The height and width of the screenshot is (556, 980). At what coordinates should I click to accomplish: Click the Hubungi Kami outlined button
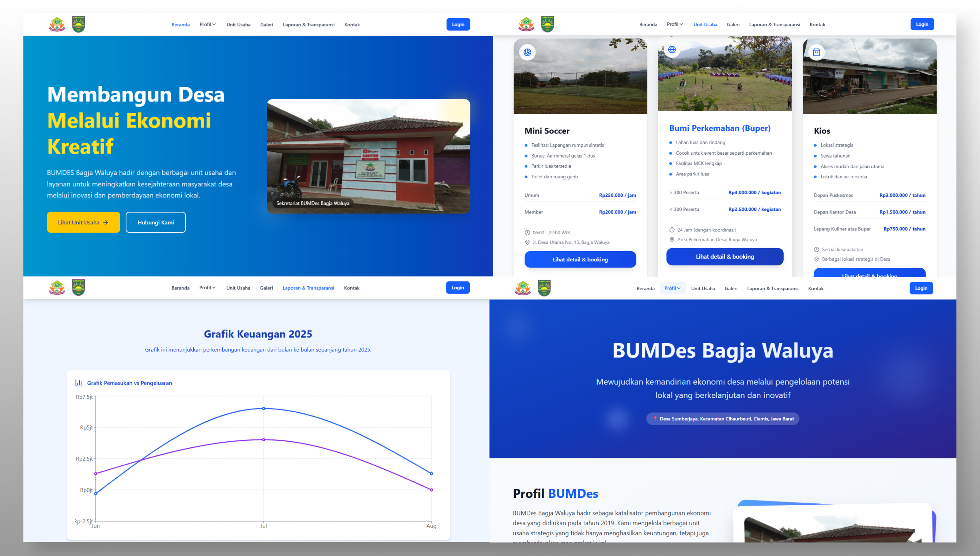click(x=156, y=222)
